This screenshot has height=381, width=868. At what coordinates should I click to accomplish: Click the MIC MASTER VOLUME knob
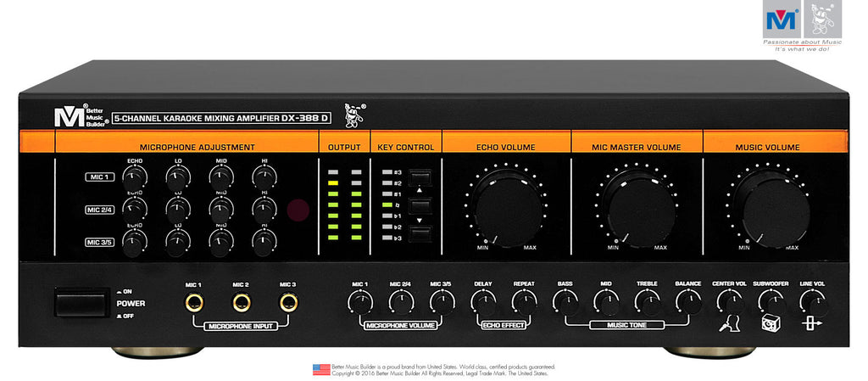[x=637, y=207]
